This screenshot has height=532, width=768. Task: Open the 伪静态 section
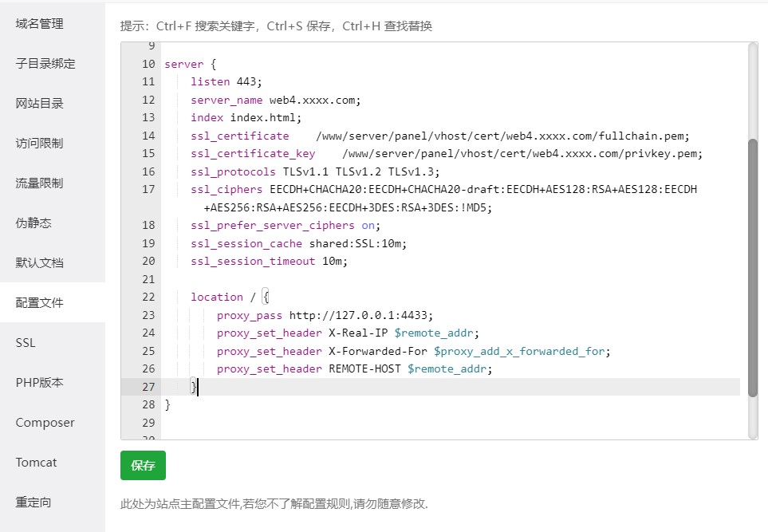pos(33,223)
